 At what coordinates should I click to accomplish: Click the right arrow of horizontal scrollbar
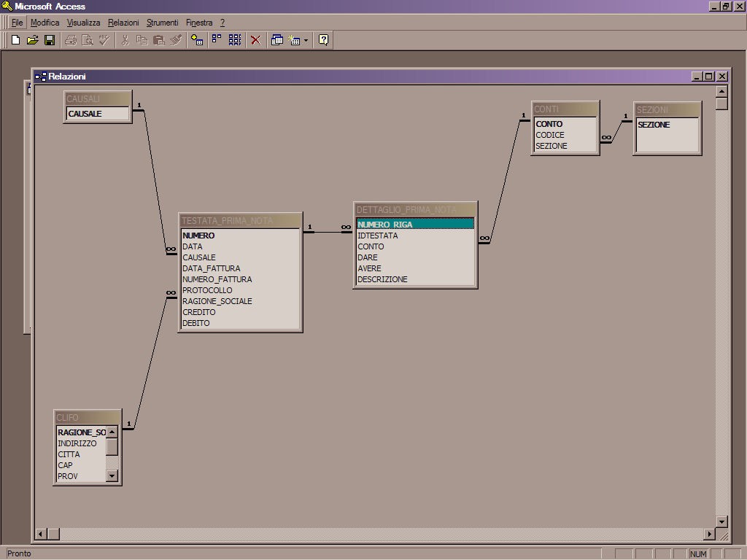[x=708, y=534]
